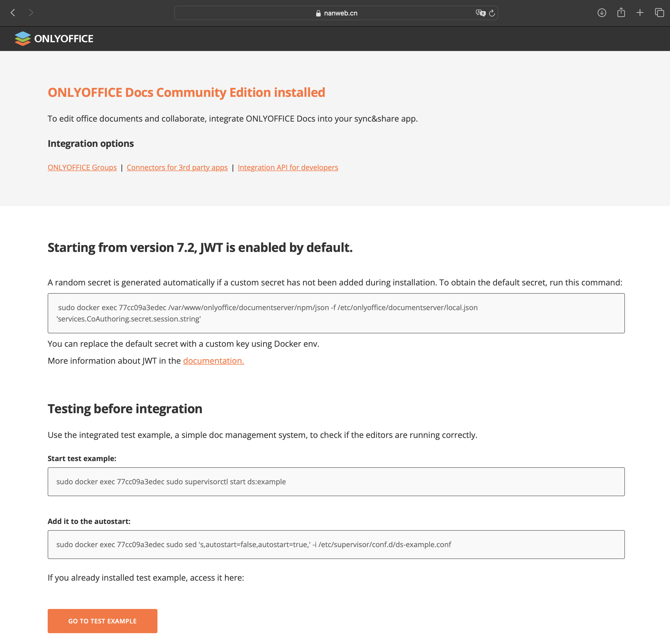Click the JWT secret docker command box
This screenshot has height=644, width=670.
(x=336, y=313)
